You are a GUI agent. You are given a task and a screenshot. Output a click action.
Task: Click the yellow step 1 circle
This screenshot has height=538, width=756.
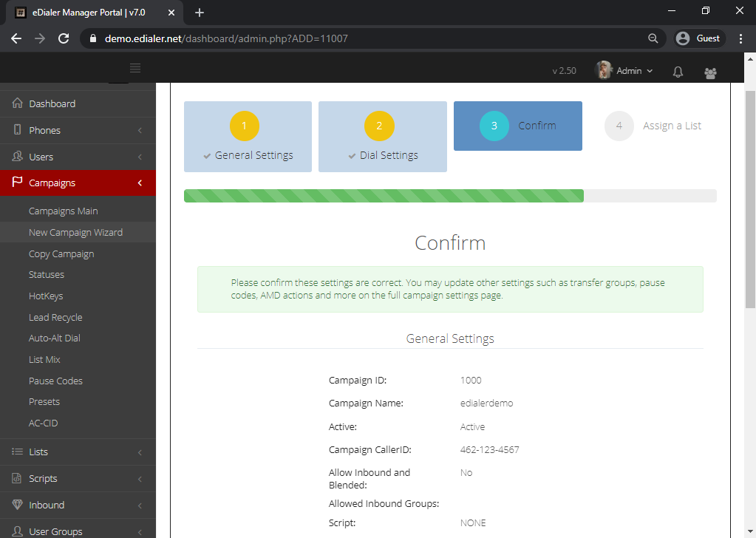[x=245, y=126]
